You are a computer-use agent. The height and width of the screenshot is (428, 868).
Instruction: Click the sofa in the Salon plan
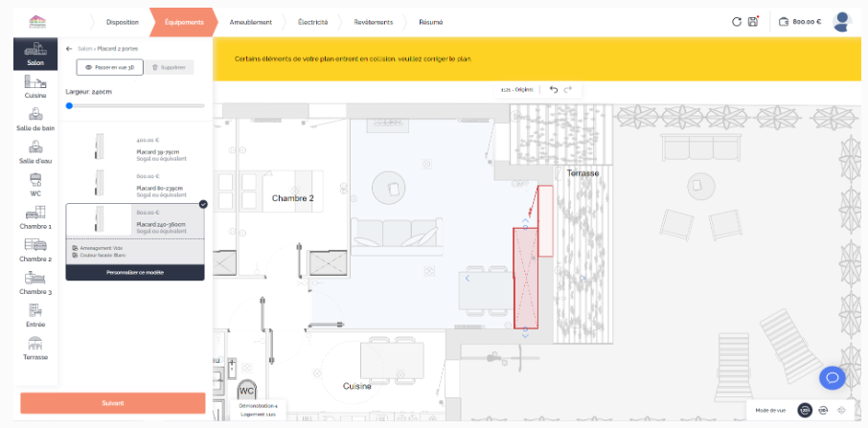397,237
